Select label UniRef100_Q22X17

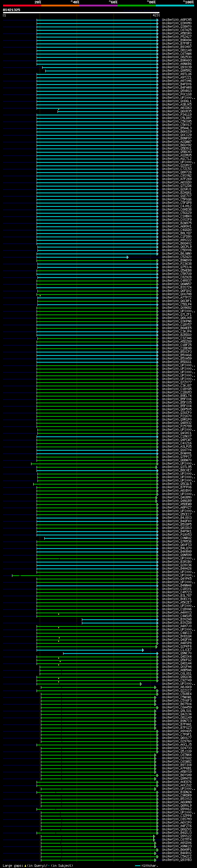pos(177,690)
